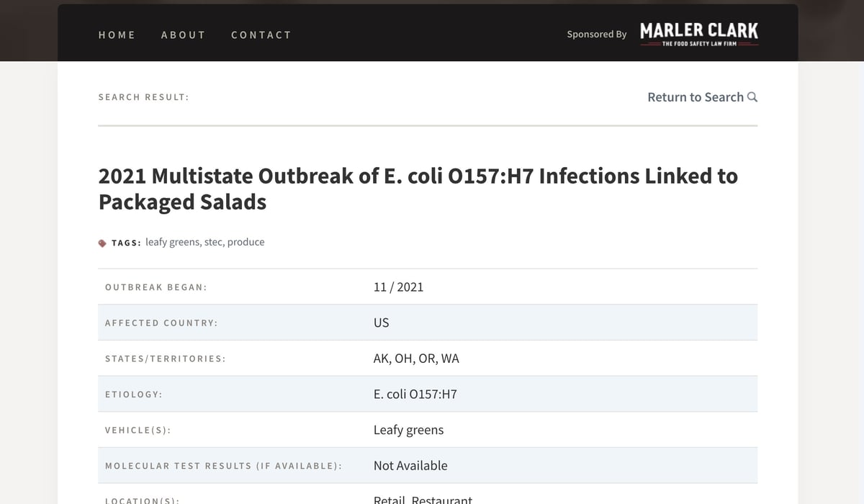Click the E. coli O157:H7 etiology value

pos(415,394)
